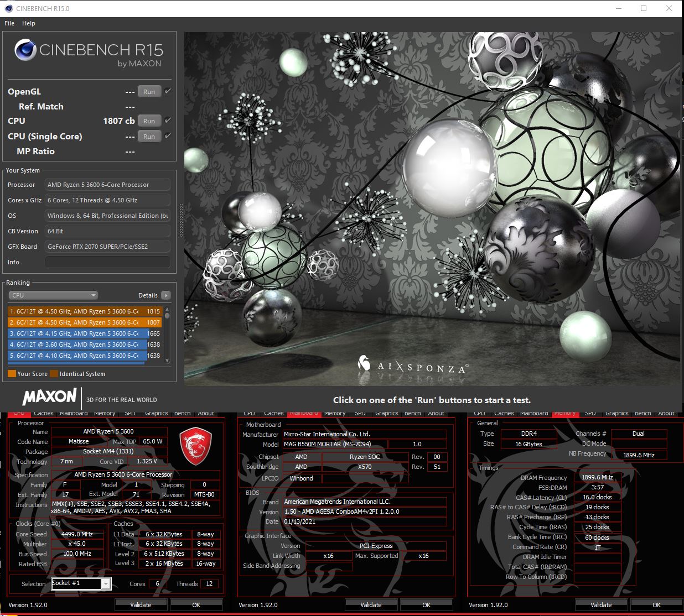
Task: Click the orange Your Score legend swatch
Action: tap(12, 374)
